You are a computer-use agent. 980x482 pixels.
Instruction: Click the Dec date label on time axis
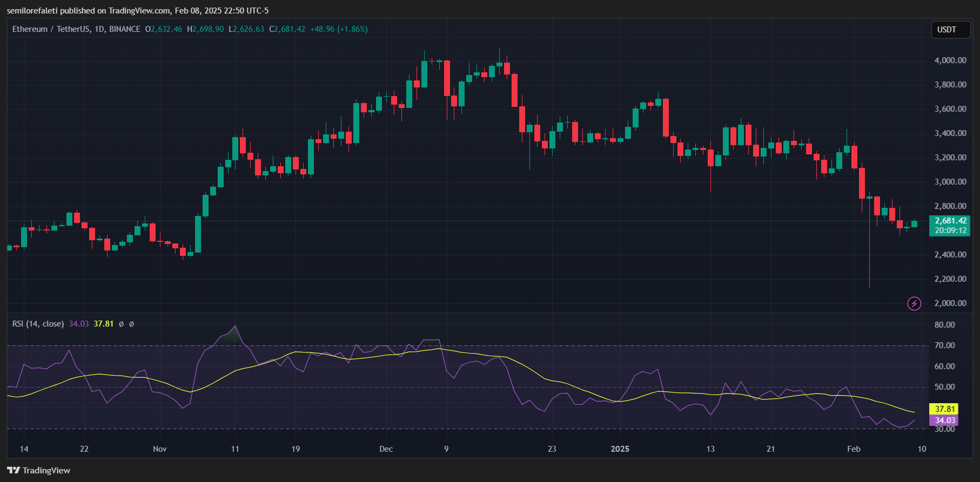pos(386,449)
